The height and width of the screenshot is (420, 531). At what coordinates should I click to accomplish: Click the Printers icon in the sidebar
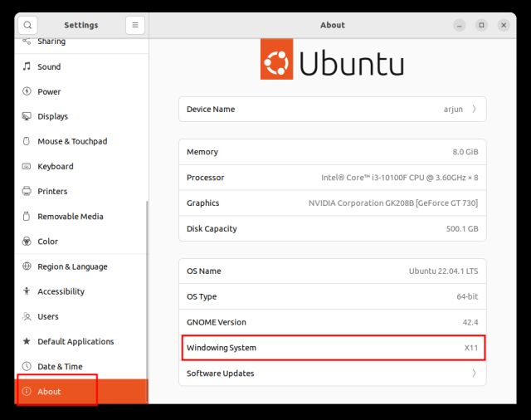(27, 191)
